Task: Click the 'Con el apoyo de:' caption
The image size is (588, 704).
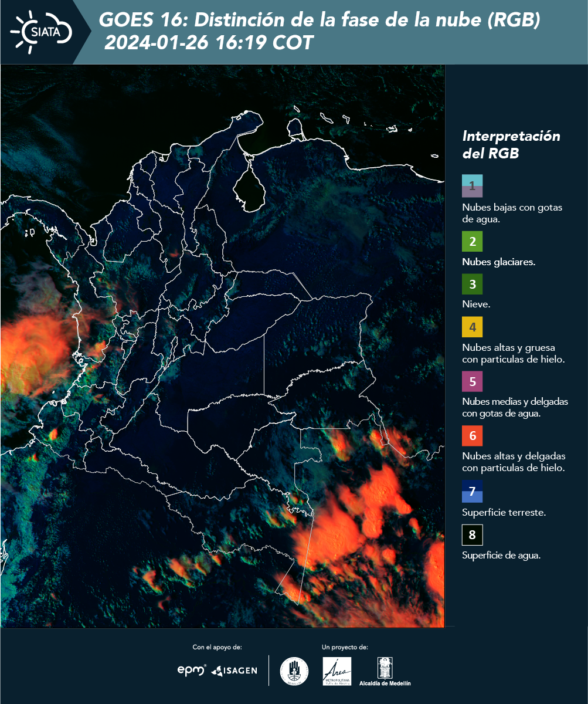Action: point(217,647)
